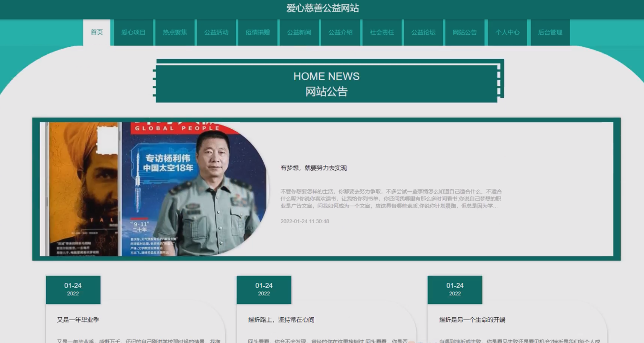Open the 后台管理 admin link
Viewport: 644px width, 343px height.
(x=550, y=32)
